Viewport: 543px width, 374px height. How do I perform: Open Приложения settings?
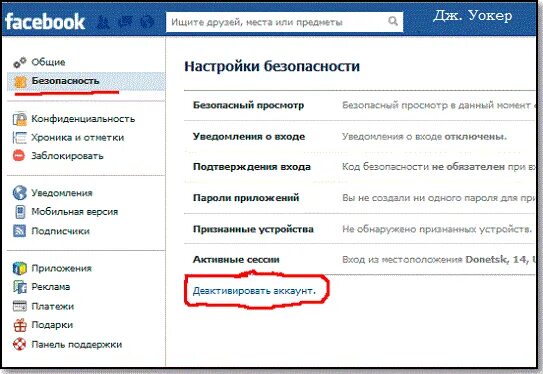(x=62, y=268)
